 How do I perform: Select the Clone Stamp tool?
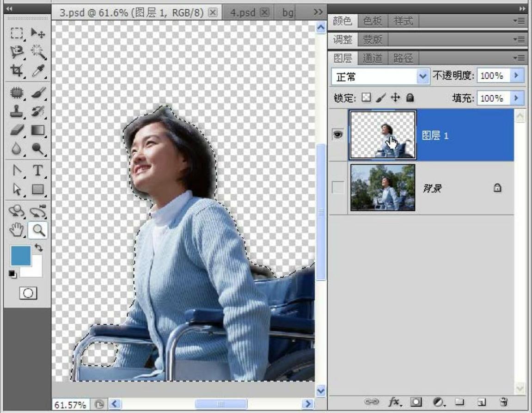tap(17, 111)
